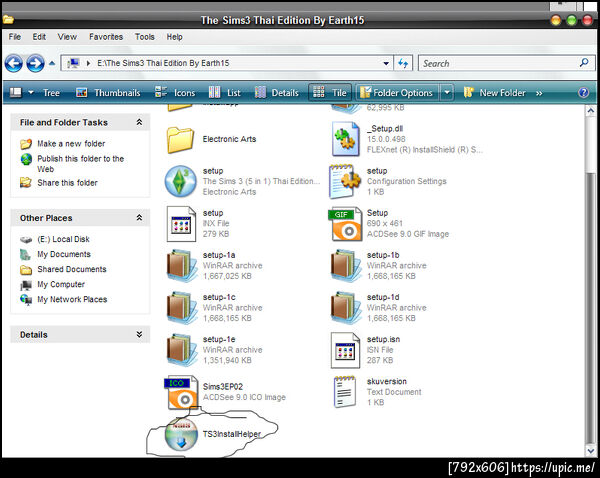Select the _Setup.dll file icon
Image resolution: width=600 pixels, height=478 pixels.
(x=346, y=139)
